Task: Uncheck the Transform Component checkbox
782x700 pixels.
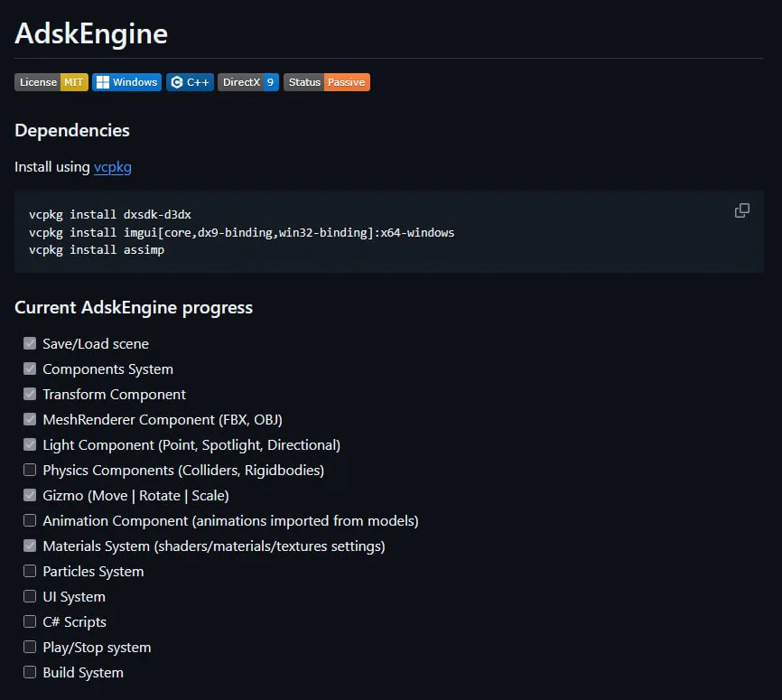Action: 30,394
